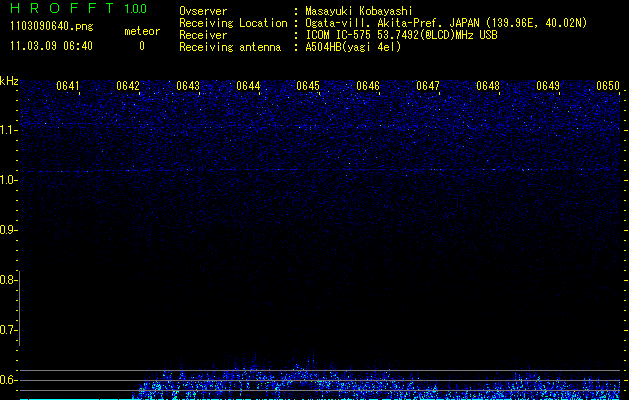Click the 0.8 kHz axis label
Image resolution: width=629 pixels, height=400 pixels.
pyautogui.click(x=7, y=280)
